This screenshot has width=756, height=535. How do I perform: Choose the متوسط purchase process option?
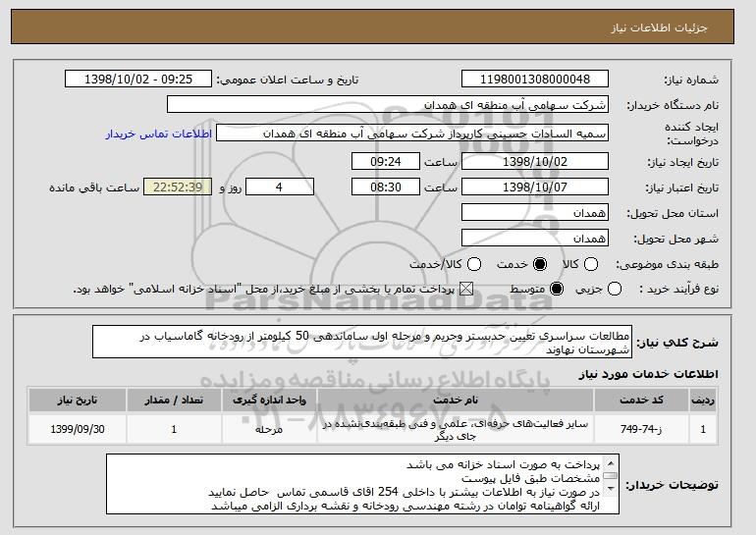click(557, 290)
